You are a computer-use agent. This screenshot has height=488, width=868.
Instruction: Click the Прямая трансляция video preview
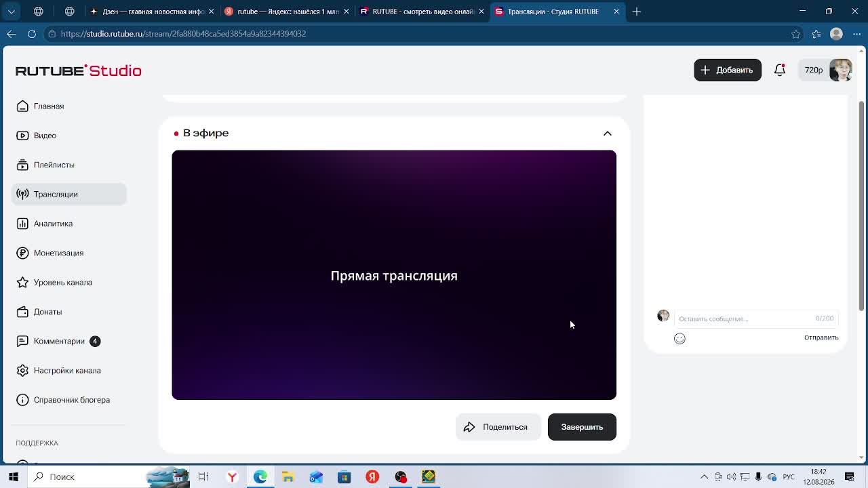coord(394,275)
